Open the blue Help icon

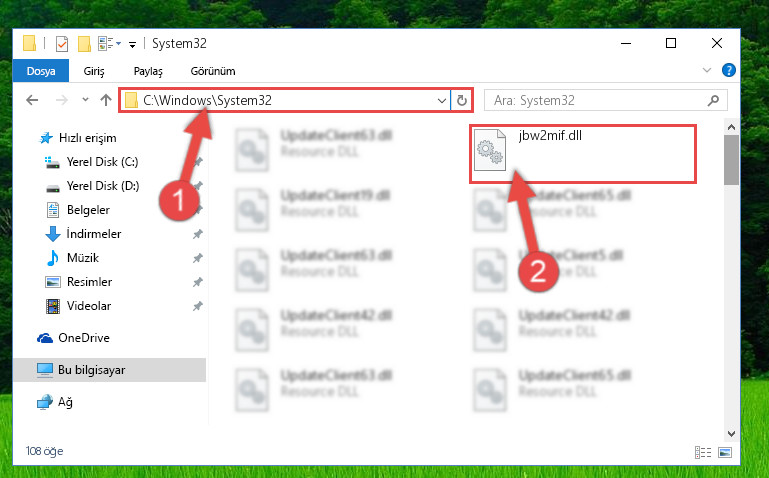tap(729, 70)
